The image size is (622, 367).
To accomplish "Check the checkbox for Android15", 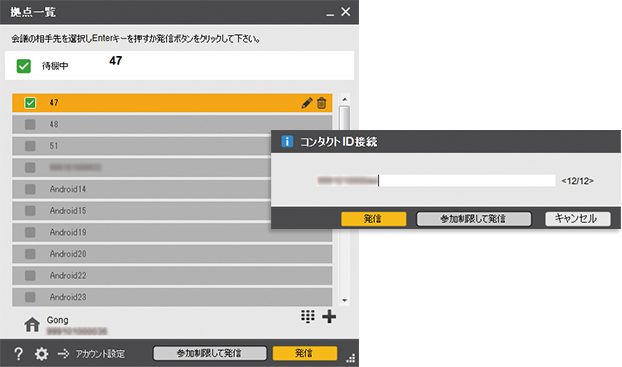I will coord(30,211).
